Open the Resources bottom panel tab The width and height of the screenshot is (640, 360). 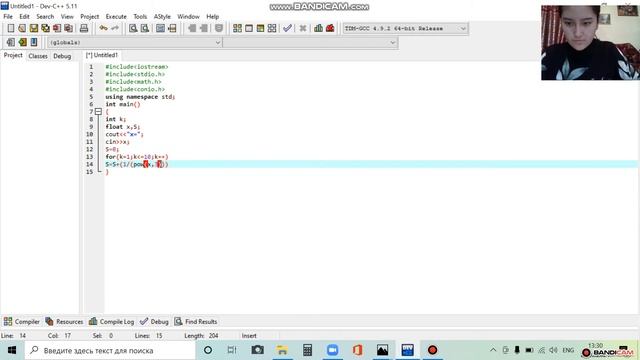click(x=64, y=322)
